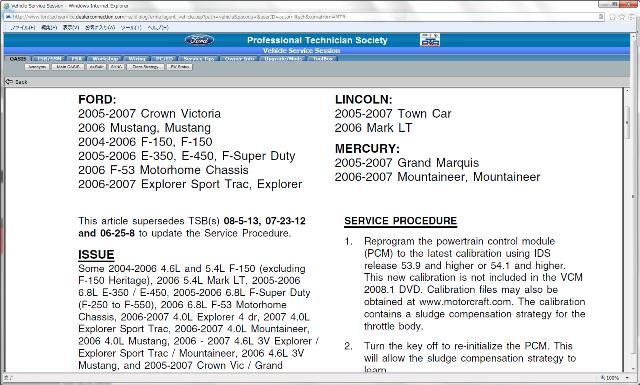
Task: Click the Back link text
Action: pos(21,82)
